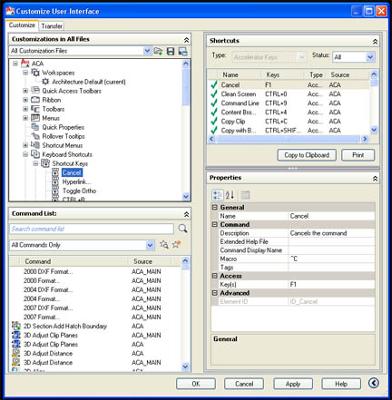Select the Customize tab
Screen dimensions: 392x400
pyautogui.click(x=22, y=25)
